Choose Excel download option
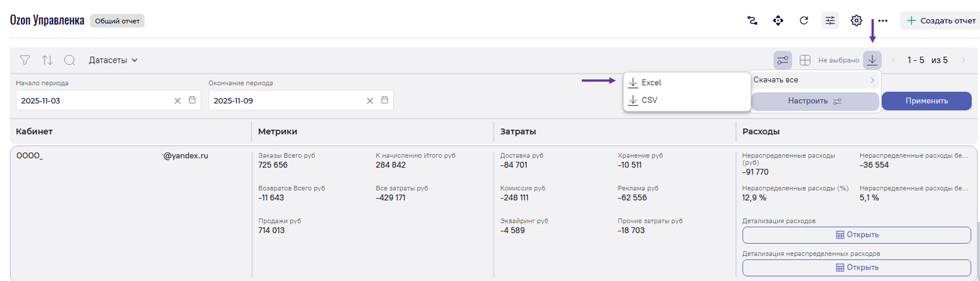The image size is (980, 281). click(651, 83)
